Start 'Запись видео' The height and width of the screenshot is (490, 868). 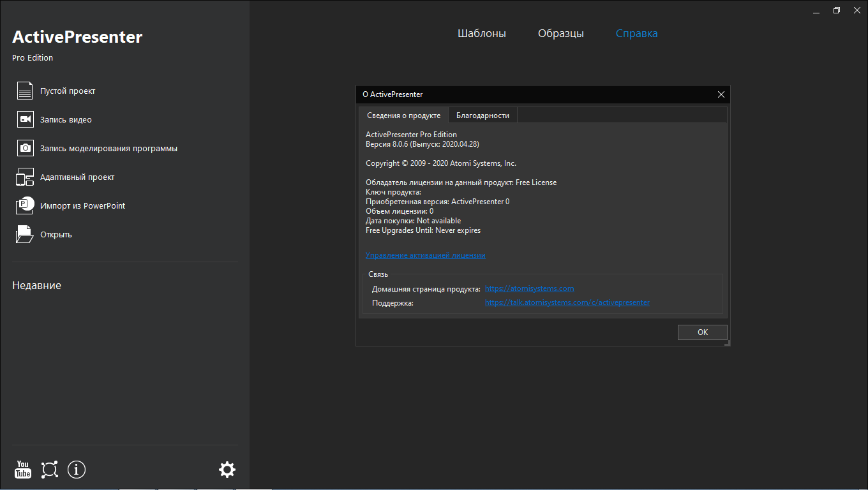[x=66, y=120]
